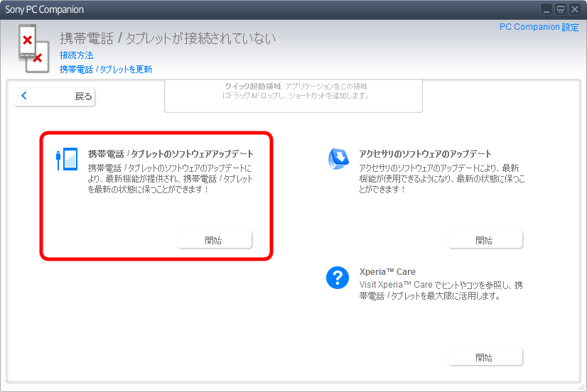Maximize the Sony PC Companion window
Image resolution: width=587 pixels, height=392 pixels.
pyautogui.click(x=561, y=9)
